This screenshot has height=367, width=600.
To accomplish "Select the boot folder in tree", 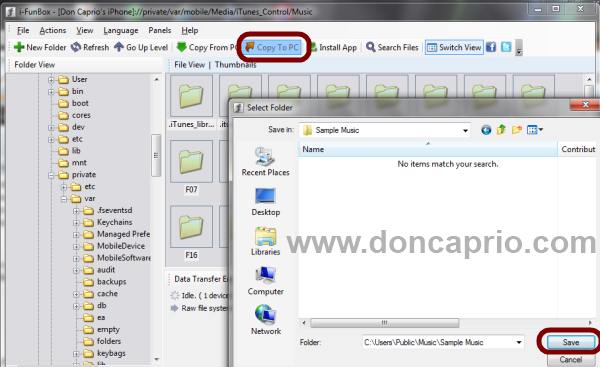I will [80, 103].
